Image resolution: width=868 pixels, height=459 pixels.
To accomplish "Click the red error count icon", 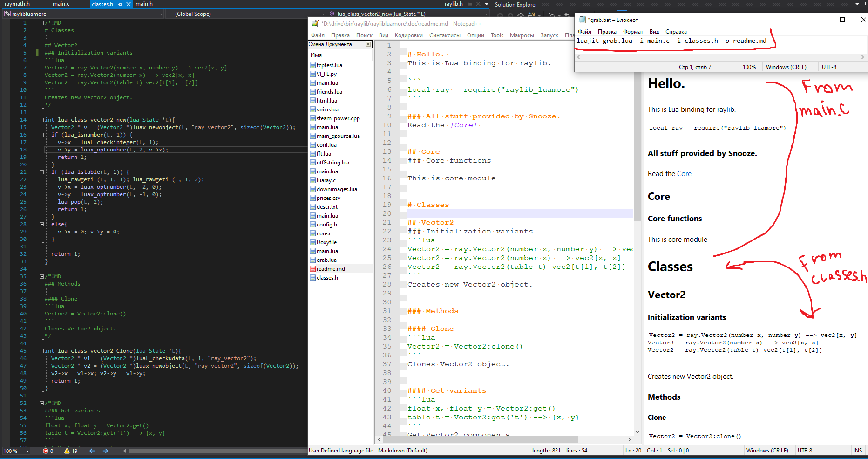I will [46, 451].
